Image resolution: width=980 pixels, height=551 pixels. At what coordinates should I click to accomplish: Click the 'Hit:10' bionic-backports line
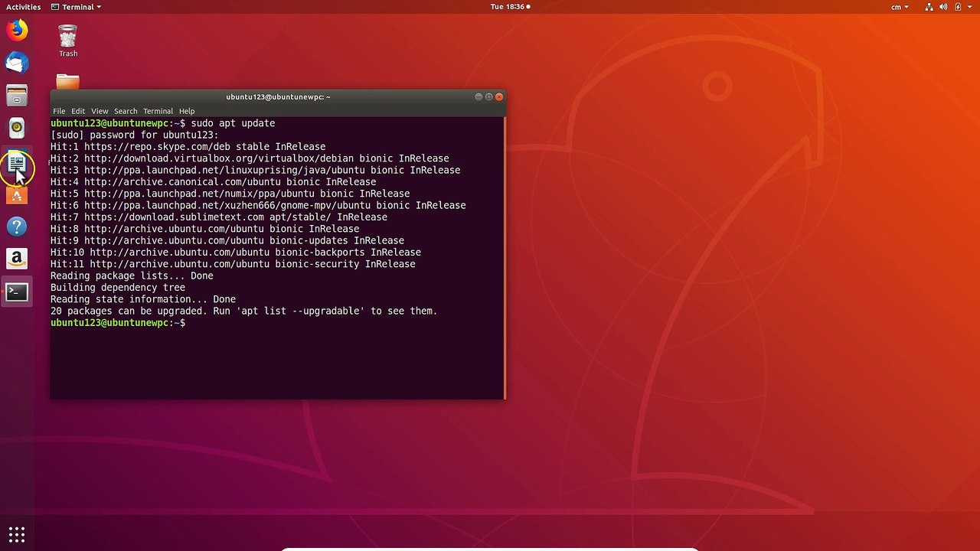[236, 253]
